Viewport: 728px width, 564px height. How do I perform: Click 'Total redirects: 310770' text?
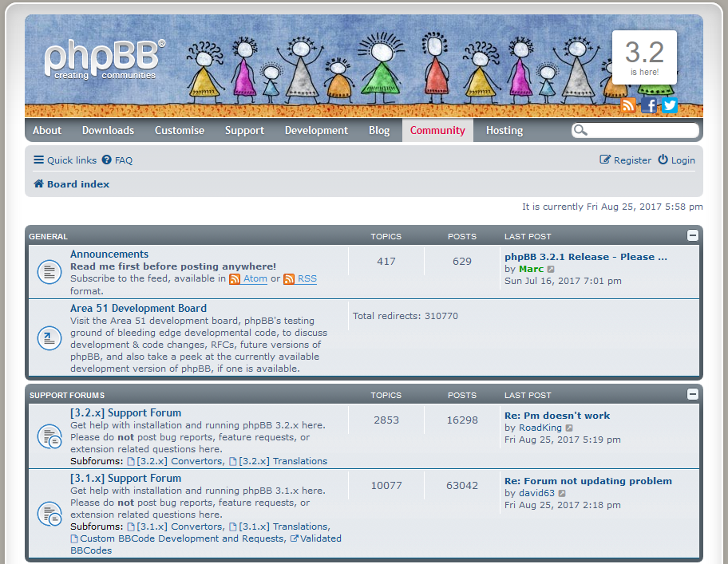pyautogui.click(x=406, y=316)
